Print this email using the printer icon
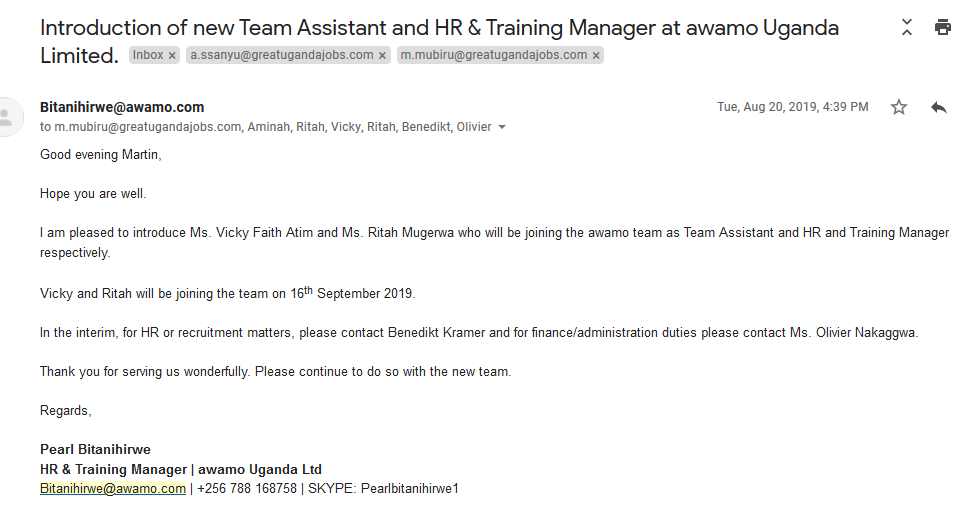 (943, 27)
